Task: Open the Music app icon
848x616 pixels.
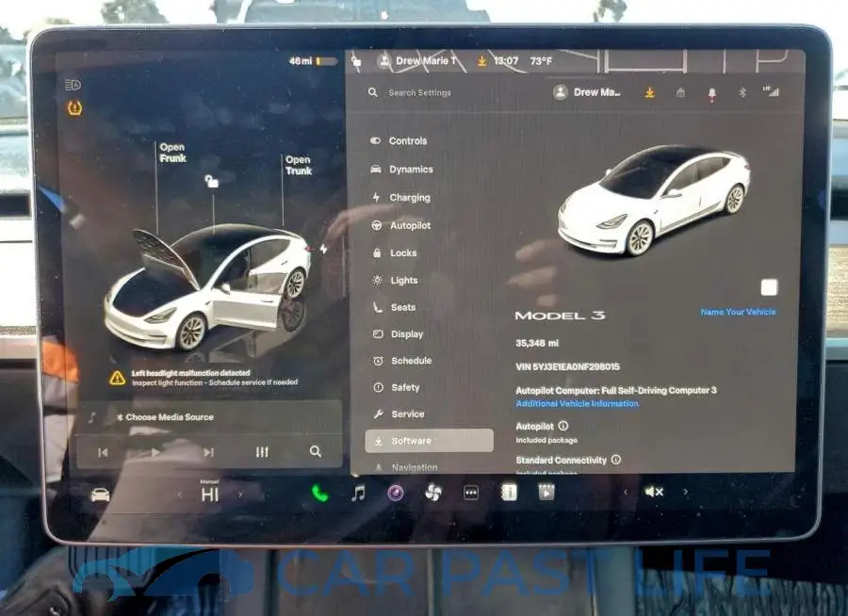Action: point(358,494)
